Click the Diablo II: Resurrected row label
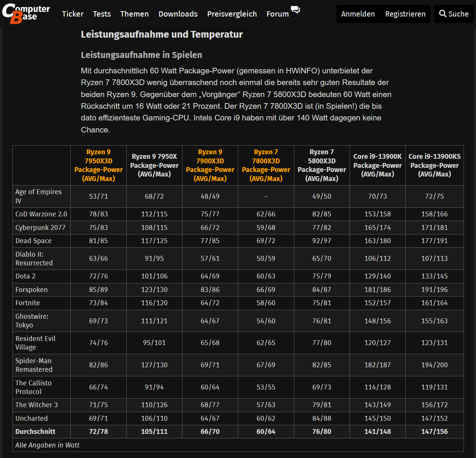 [34, 259]
